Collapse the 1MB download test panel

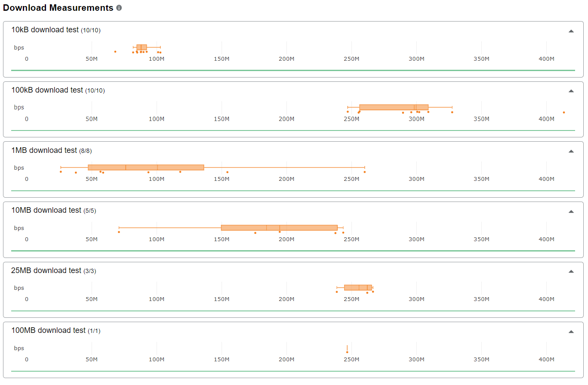pyautogui.click(x=571, y=151)
